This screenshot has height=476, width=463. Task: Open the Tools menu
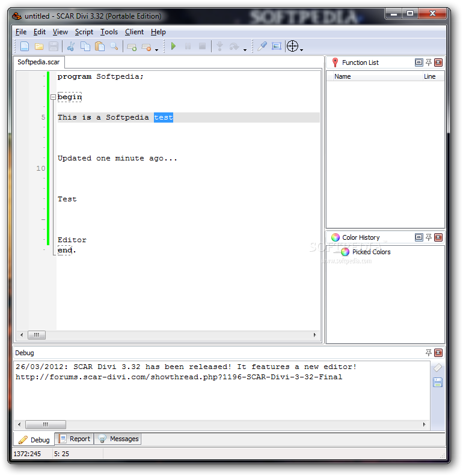click(x=109, y=32)
